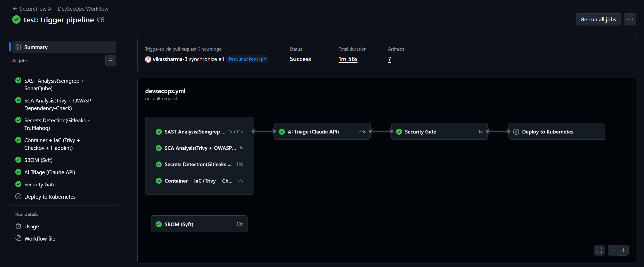The width and height of the screenshot is (644, 267).
Task: Click Re-run all jobs button
Action: coord(598,19)
